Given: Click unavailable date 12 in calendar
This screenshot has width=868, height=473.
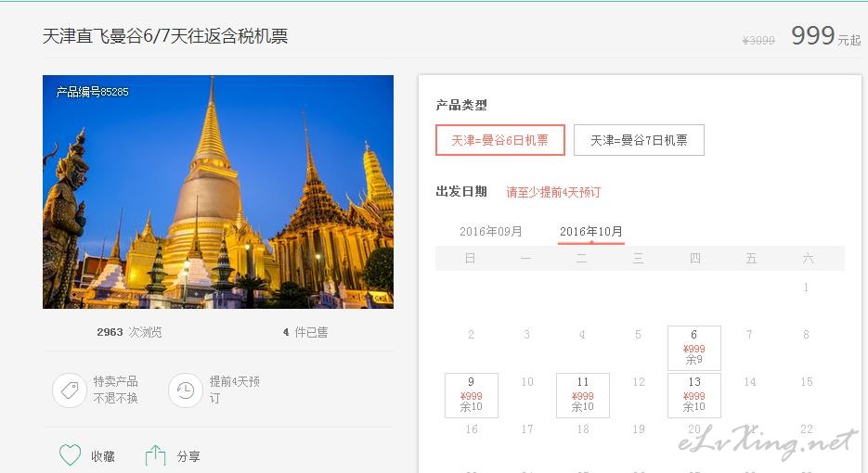Looking at the screenshot, I should click(639, 382).
